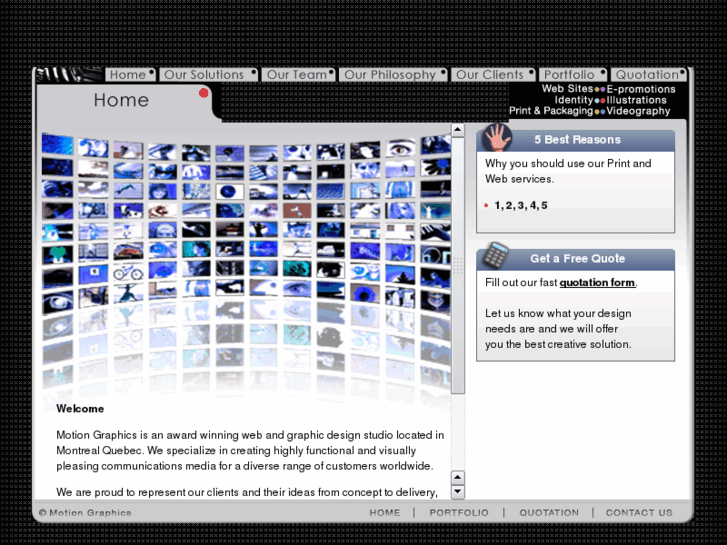Click the scroll down arrow at scrollbar bottom
727x545 pixels.
(458, 492)
